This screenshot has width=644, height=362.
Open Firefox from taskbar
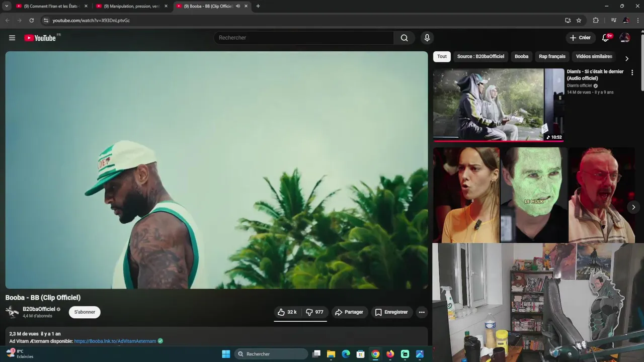pyautogui.click(x=390, y=354)
